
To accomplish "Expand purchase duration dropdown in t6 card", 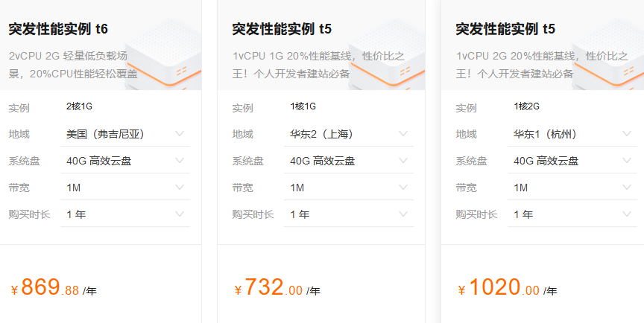I will coord(125,214).
